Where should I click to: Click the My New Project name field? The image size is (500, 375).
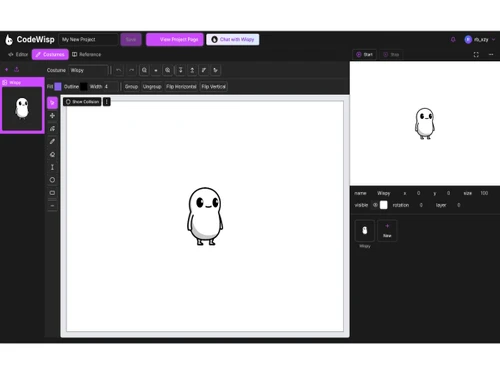[88, 39]
